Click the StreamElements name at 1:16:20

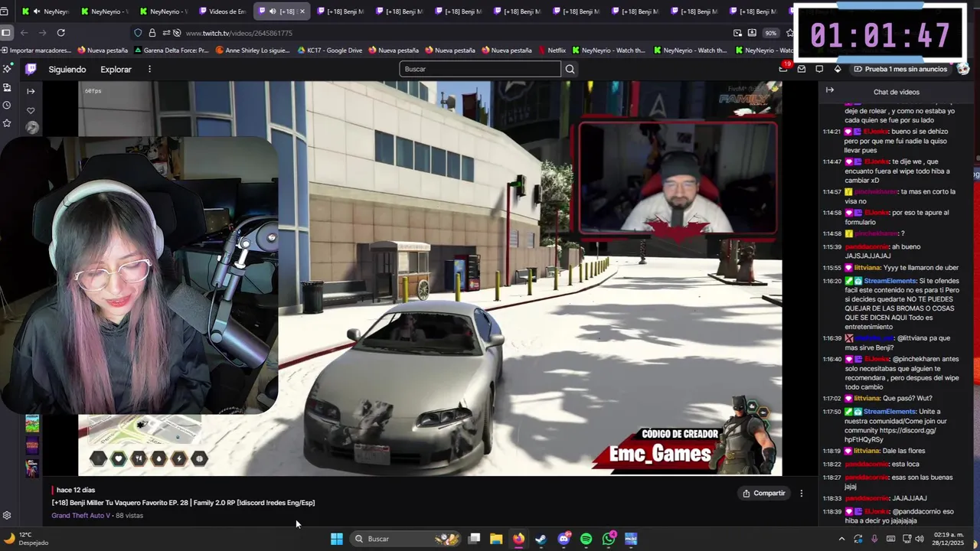(x=890, y=281)
